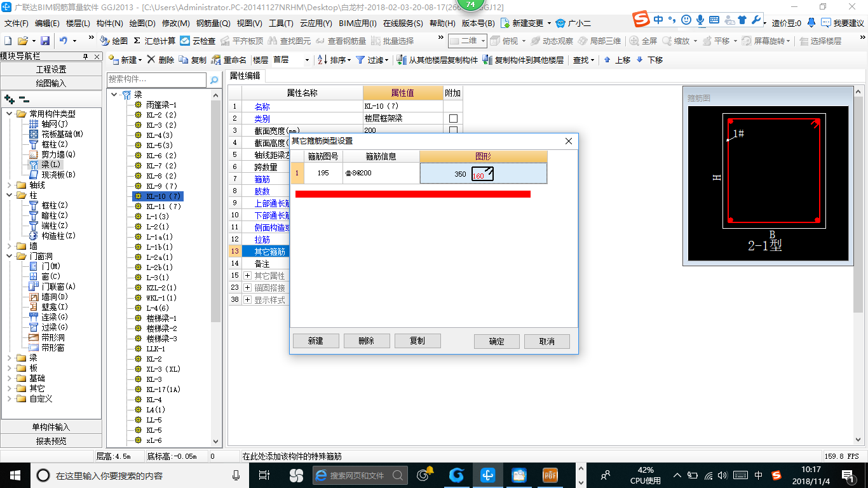Click 取消 to cancel the dialog
The image size is (868, 488).
pos(547,341)
